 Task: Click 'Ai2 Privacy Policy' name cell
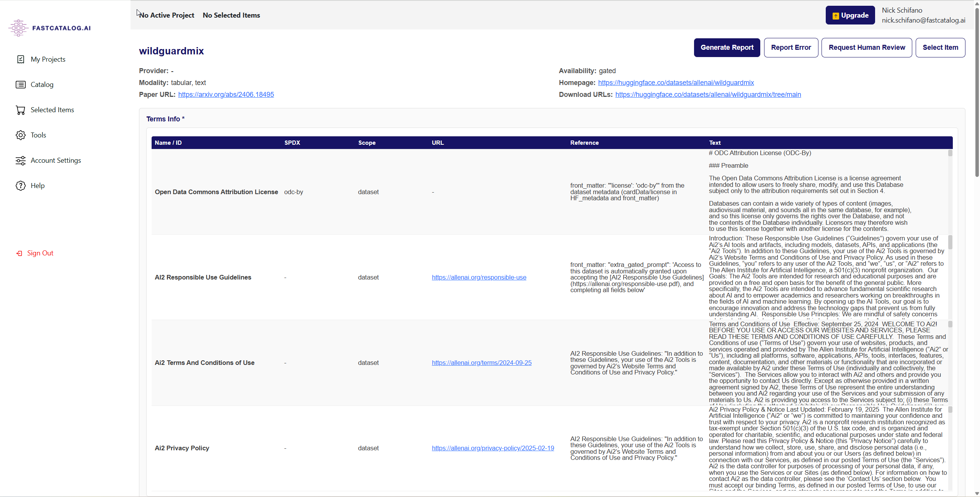click(182, 448)
